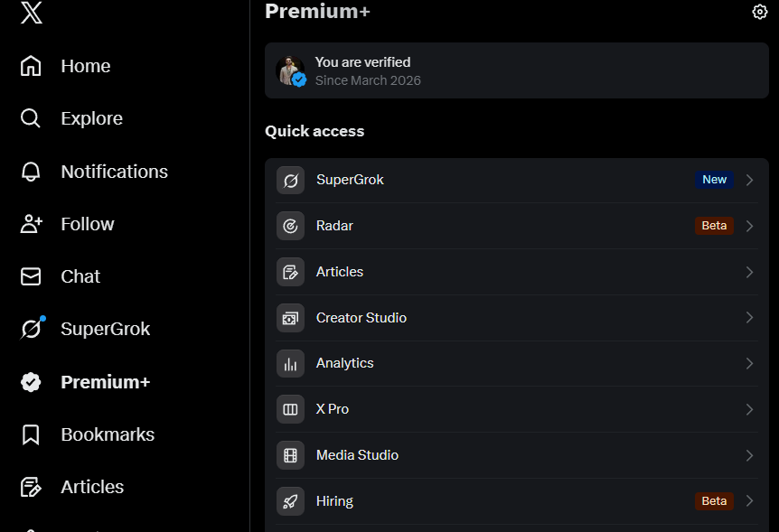
Task: Click the verified profile avatar thumbnail
Action: coord(291,70)
